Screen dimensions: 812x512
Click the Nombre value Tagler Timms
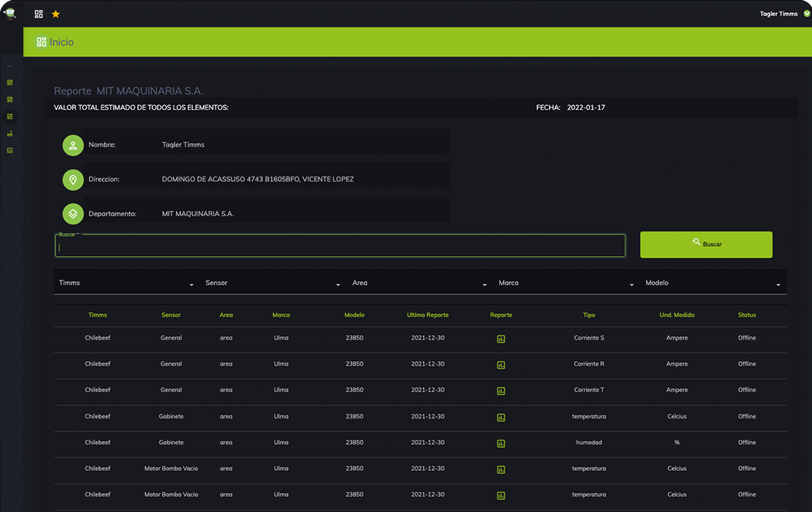click(183, 145)
